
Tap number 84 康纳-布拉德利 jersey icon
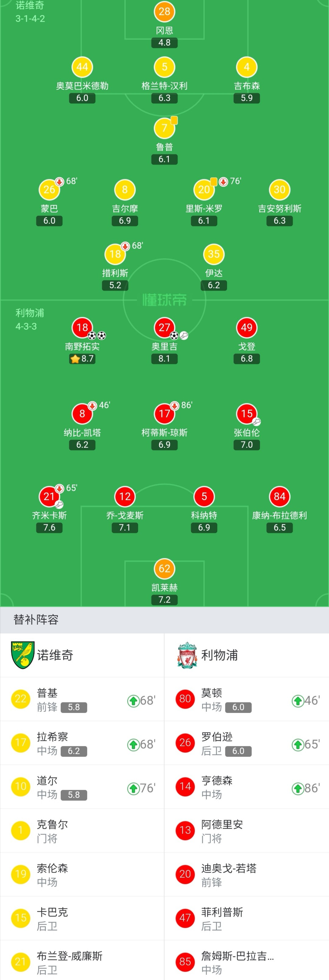pos(279,497)
